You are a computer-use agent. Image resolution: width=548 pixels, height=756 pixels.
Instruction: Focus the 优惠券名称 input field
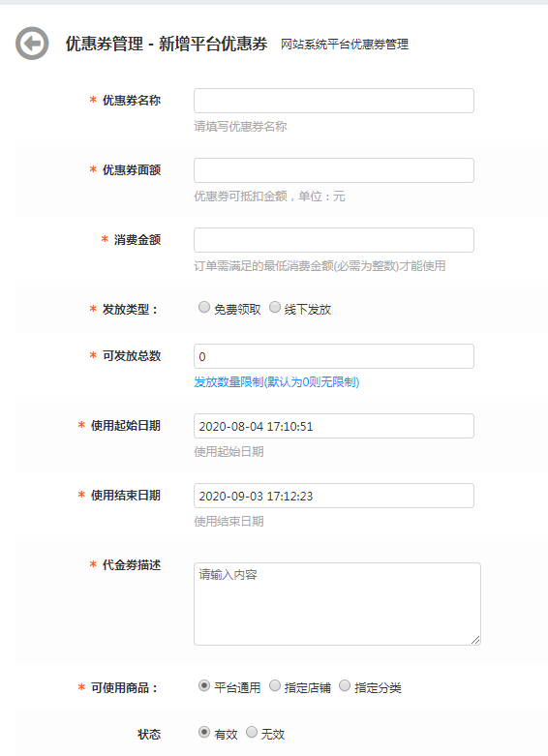coord(334,101)
